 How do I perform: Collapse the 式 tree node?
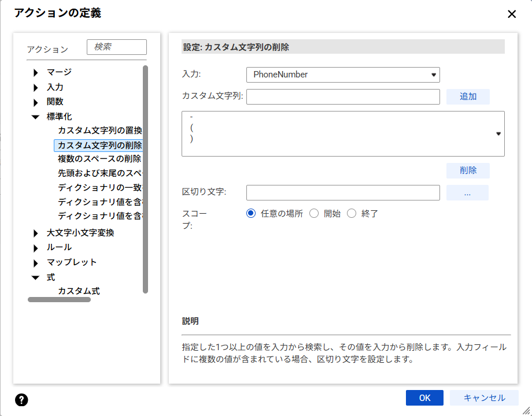click(x=35, y=278)
